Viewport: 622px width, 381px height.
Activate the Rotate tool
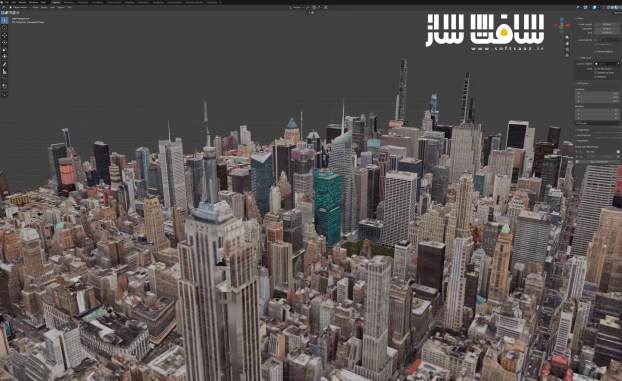coord(4,43)
